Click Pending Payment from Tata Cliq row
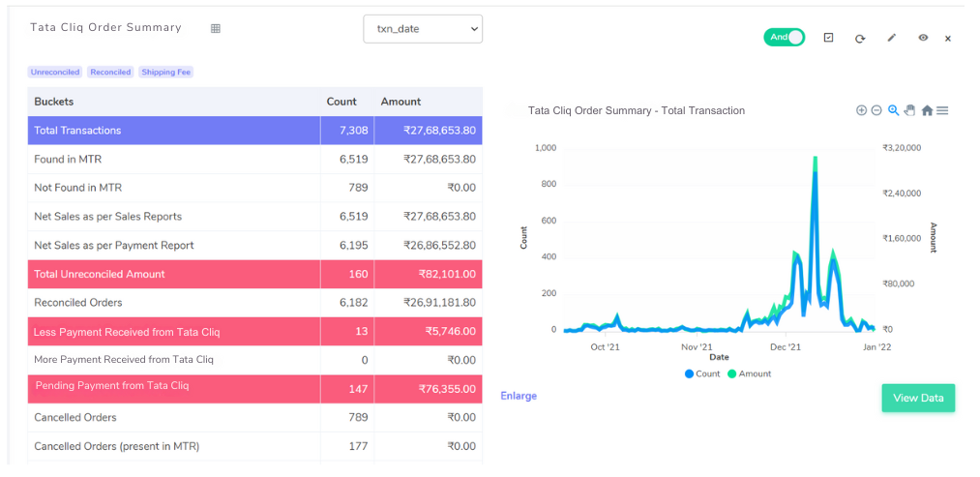 (255, 389)
